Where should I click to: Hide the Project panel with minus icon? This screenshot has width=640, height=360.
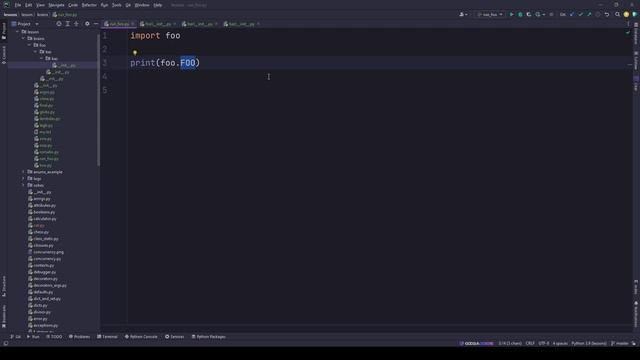[96, 24]
